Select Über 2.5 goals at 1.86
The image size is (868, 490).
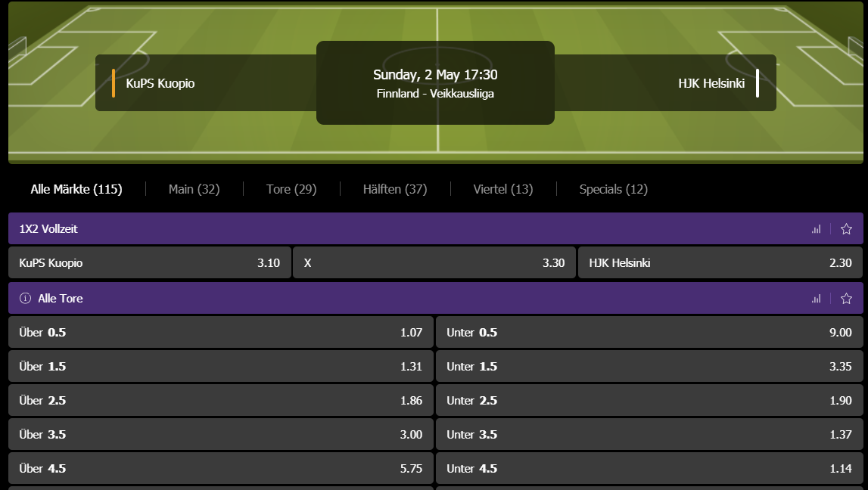(x=220, y=401)
